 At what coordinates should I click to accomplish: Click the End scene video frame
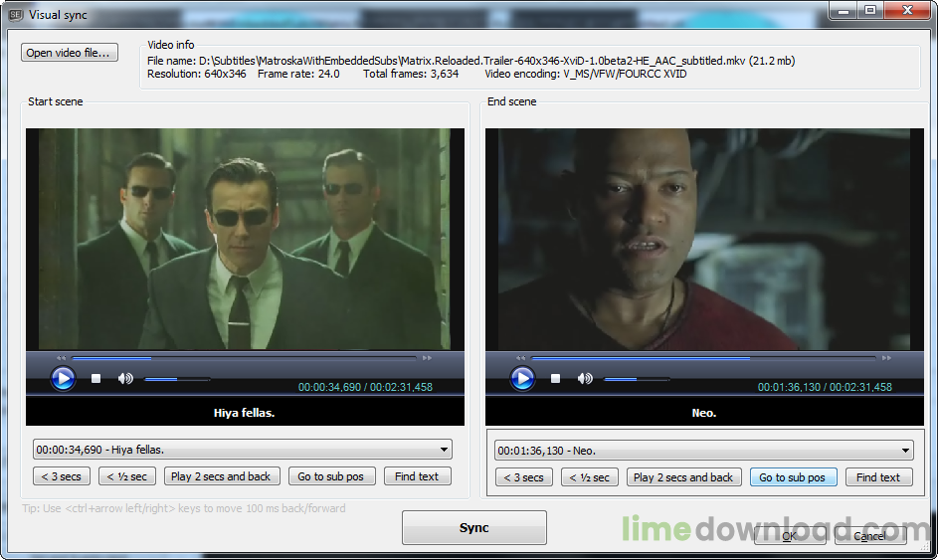[704, 240]
